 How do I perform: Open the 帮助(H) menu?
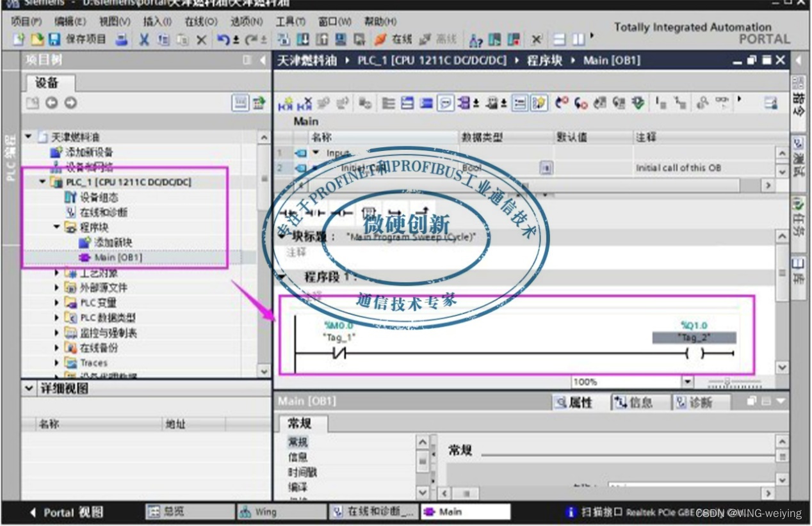click(380, 22)
